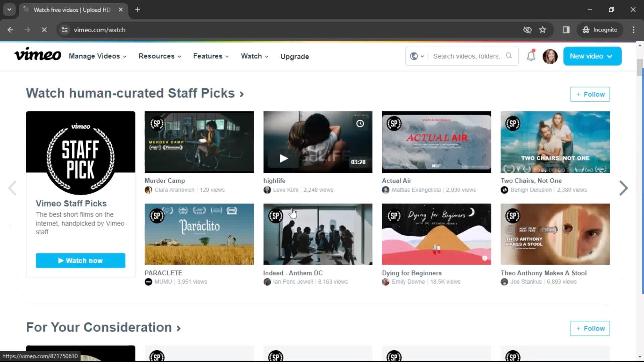Open For Your Consideration heading

103,327
